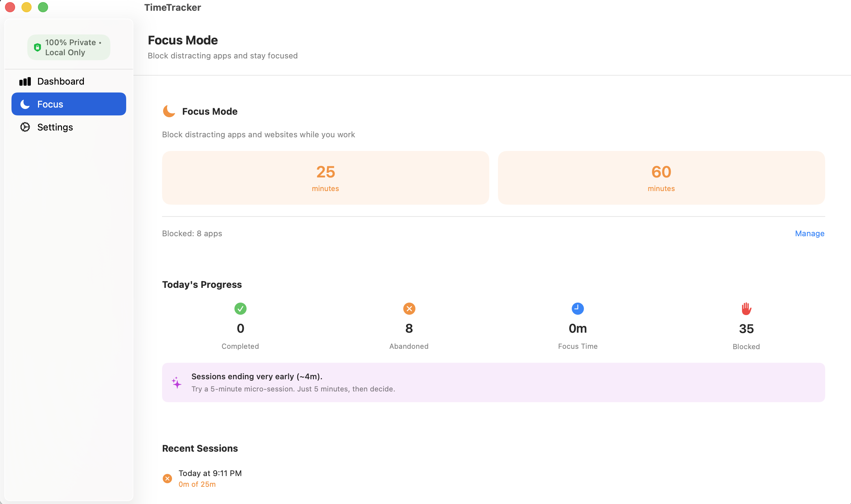Click the orange Abandoned X icon

[409, 308]
